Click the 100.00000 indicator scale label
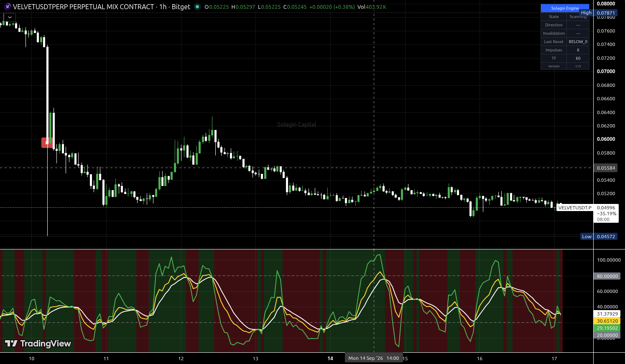 coord(608,260)
